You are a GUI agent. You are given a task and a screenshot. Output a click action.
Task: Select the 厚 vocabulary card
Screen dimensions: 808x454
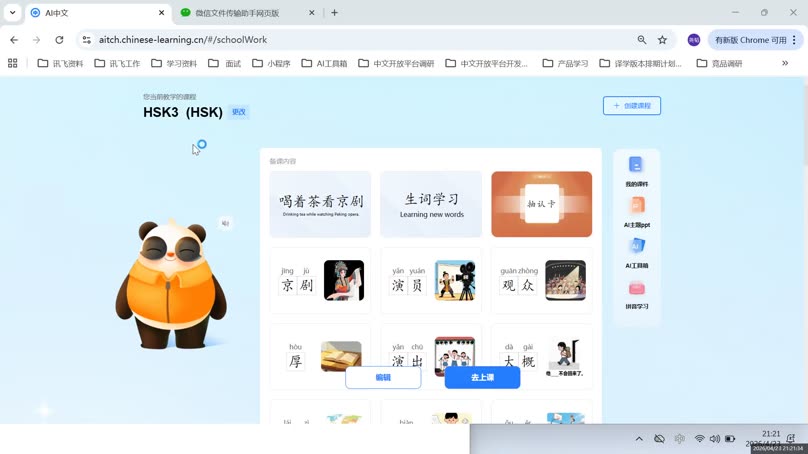320,357
